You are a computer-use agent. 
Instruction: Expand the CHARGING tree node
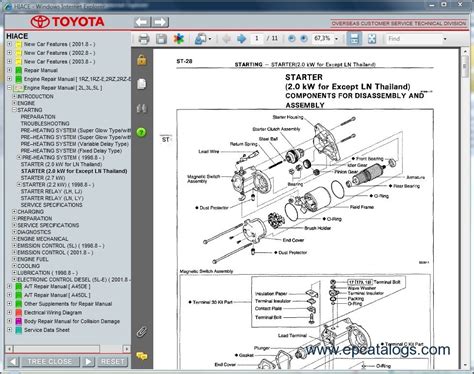click(14, 212)
